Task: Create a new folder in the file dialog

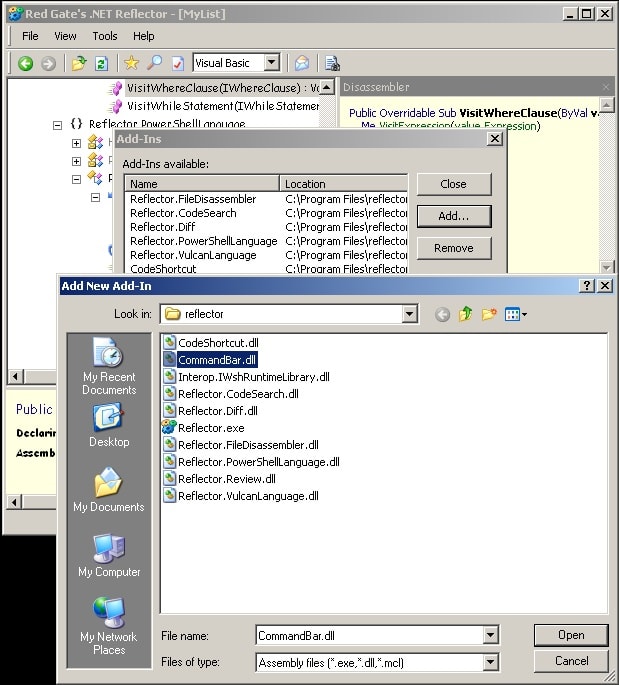Action: (489, 314)
